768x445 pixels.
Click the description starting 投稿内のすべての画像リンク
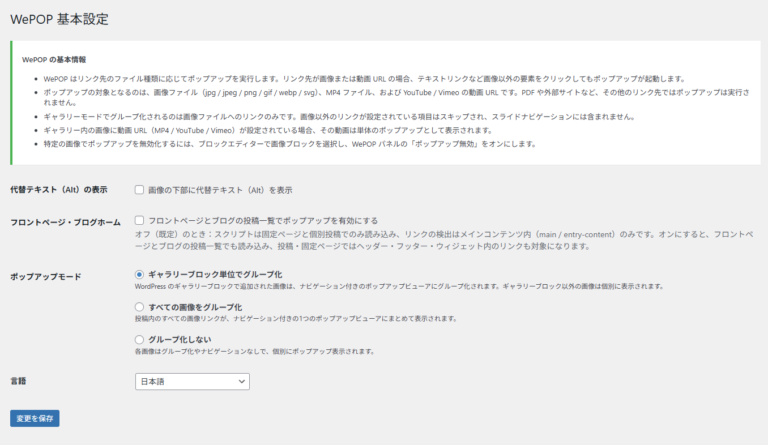click(x=296, y=319)
